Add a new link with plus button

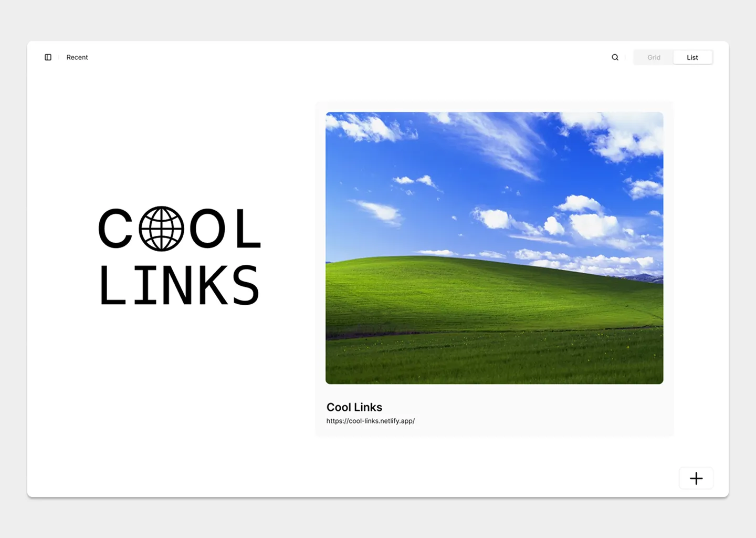tap(696, 478)
